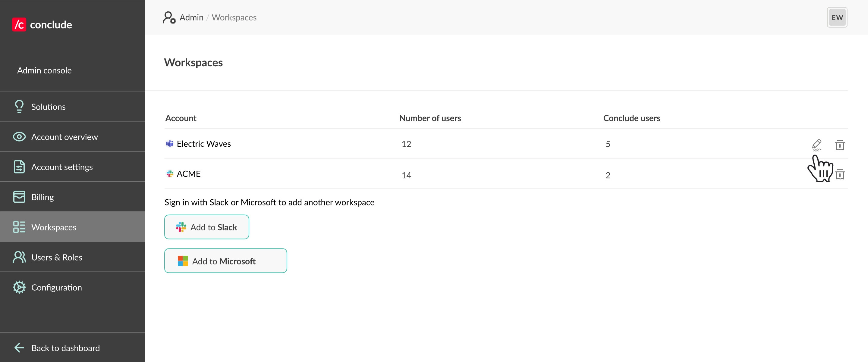
Task: Open Configuration from sidebar
Action: (x=56, y=288)
